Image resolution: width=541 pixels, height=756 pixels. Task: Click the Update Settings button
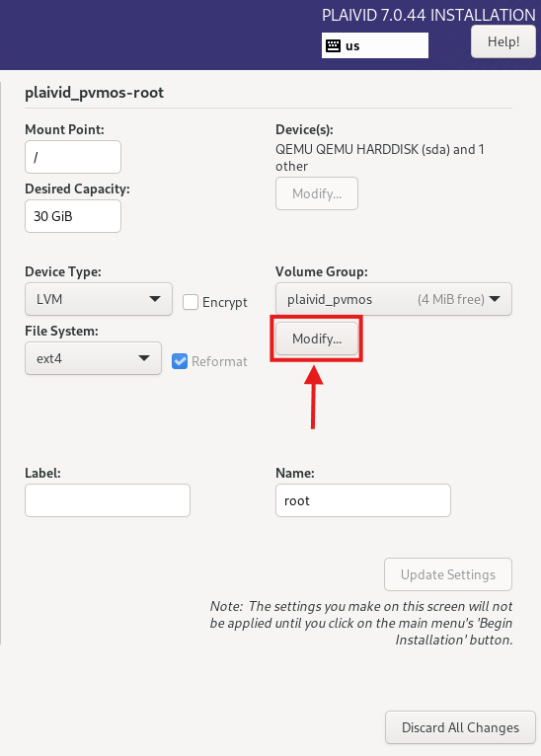click(448, 574)
